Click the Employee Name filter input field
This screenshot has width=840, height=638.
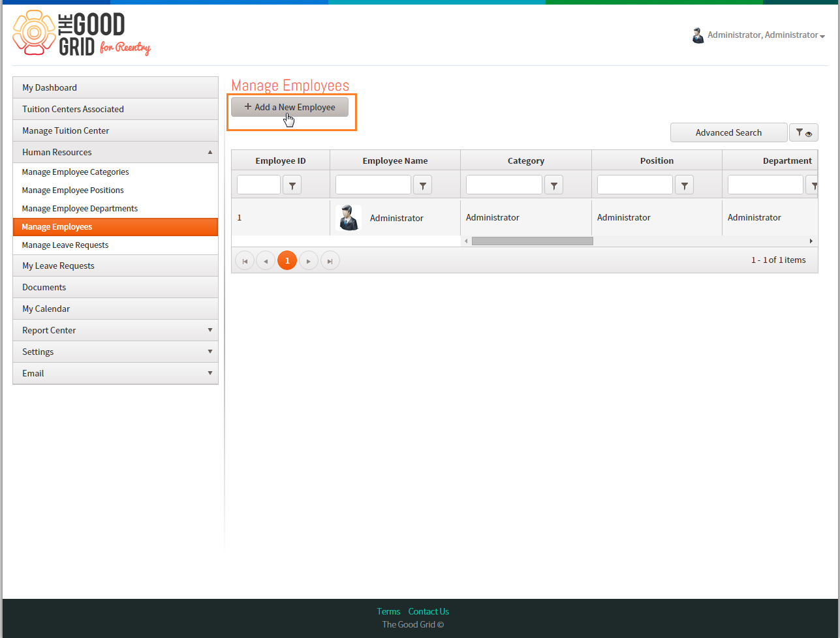[373, 185]
